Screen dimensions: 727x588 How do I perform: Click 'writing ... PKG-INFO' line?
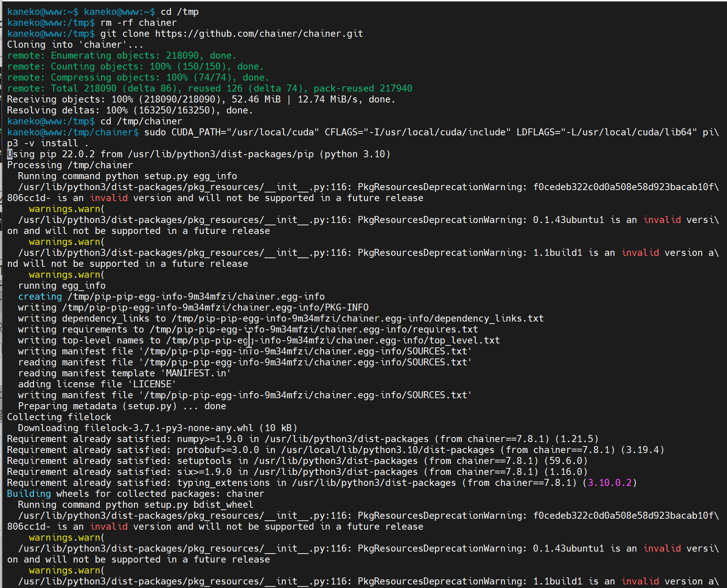click(x=193, y=307)
